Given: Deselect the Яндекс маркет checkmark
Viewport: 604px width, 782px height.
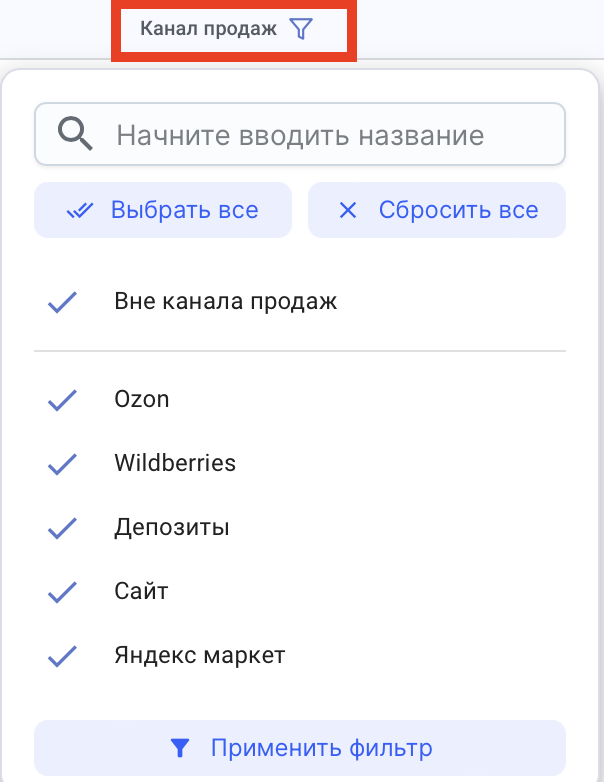Looking at the screenshot, I should (62, 656).
